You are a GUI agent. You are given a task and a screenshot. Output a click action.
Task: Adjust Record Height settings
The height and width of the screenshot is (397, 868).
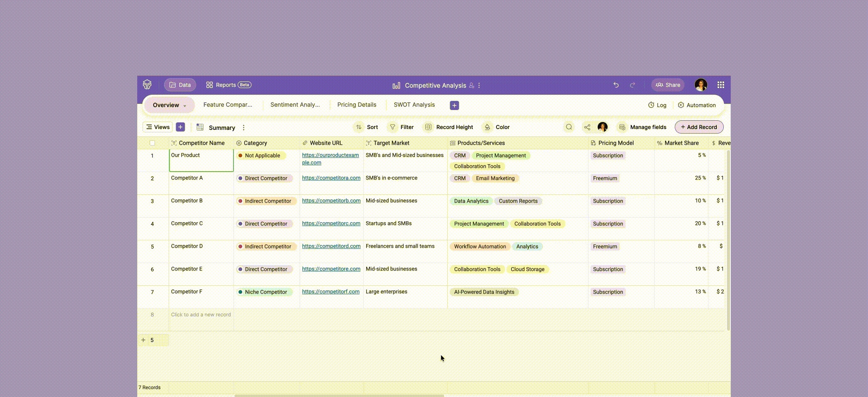[448, 127]
